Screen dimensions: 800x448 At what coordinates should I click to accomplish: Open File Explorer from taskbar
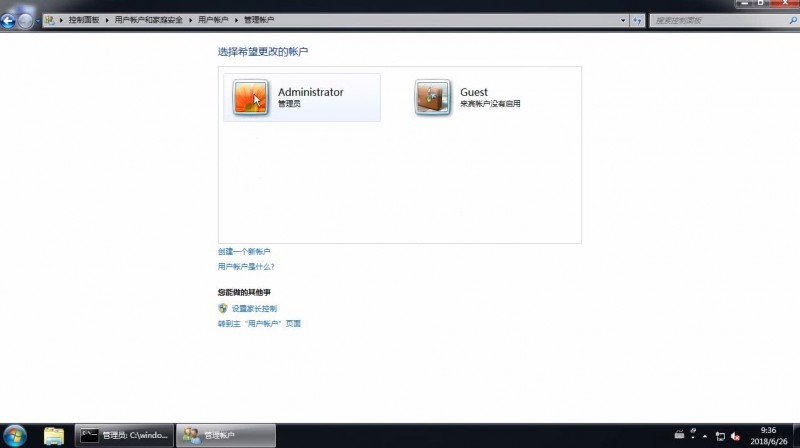point(54,436)
